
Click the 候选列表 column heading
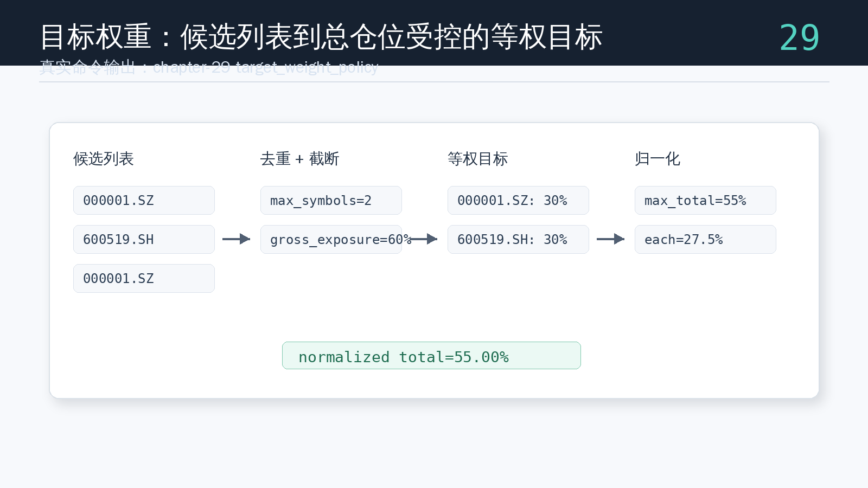(104, 159)
